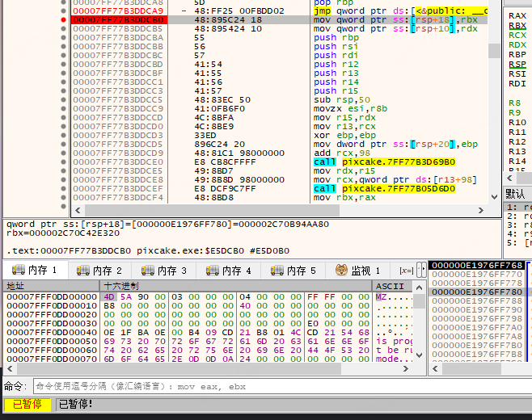The height and width of the screenshot is (420, 532).
Task: Click stack pane horizontal left arrow
Action: (x=435, y=368)
